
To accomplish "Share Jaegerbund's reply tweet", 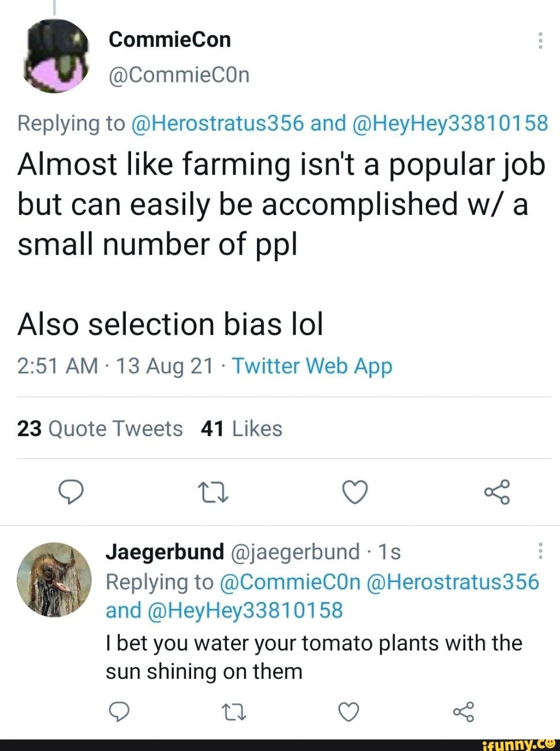I will point(464,712).
